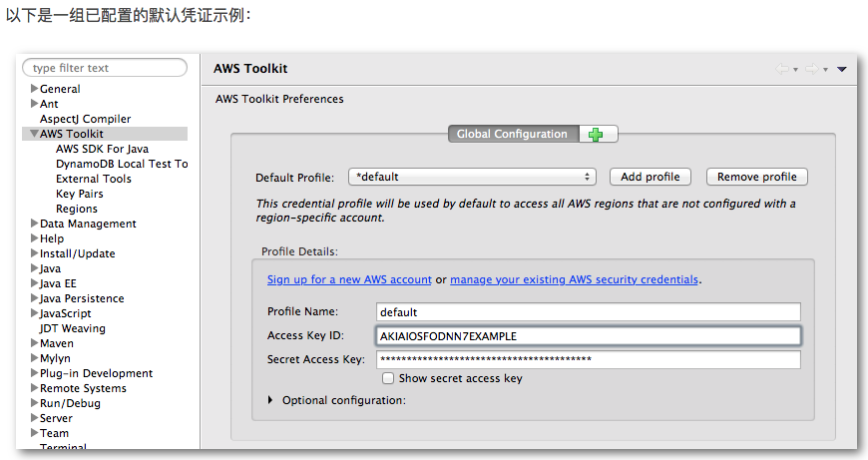Click the green plus add-configuration tab icon
868x460 pixels.
click(x=596, y=135)
